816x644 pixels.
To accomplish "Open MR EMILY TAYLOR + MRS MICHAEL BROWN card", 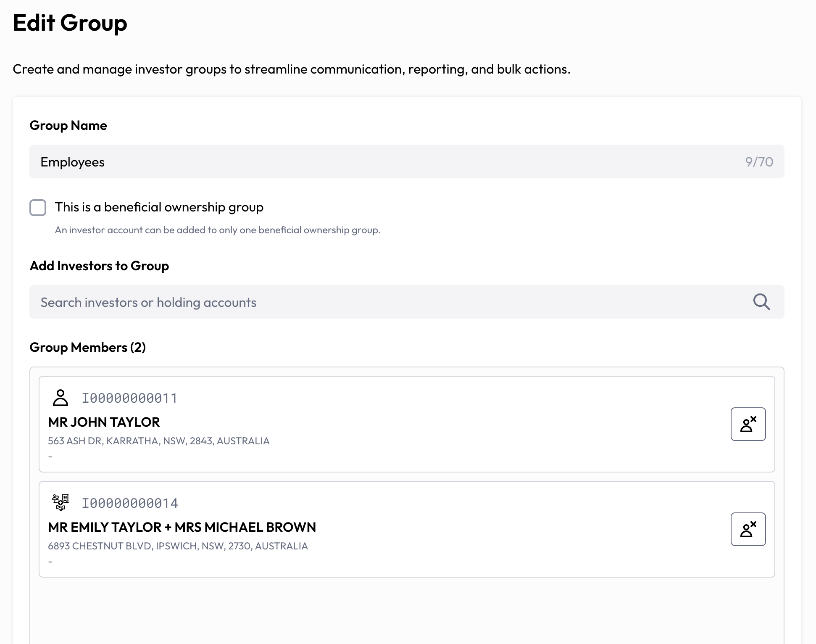I will coord(407,529).
